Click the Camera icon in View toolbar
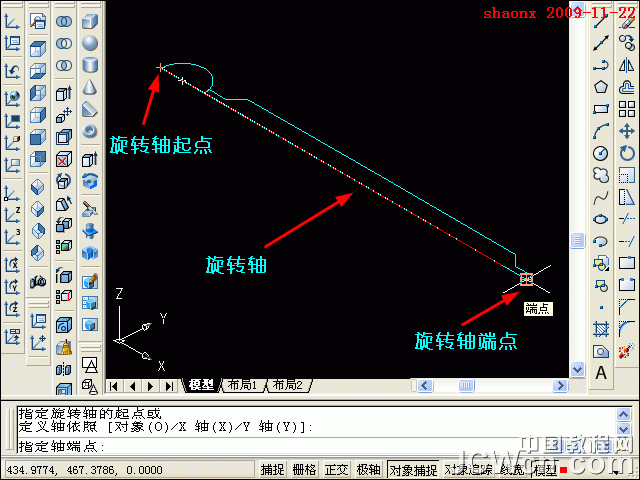640x480 pixels. 38,281
